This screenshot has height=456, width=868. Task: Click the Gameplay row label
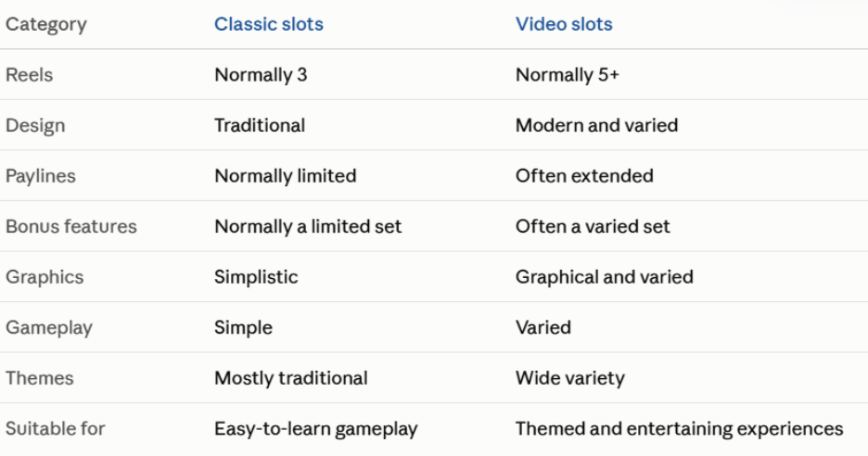(x=49, y=327)
